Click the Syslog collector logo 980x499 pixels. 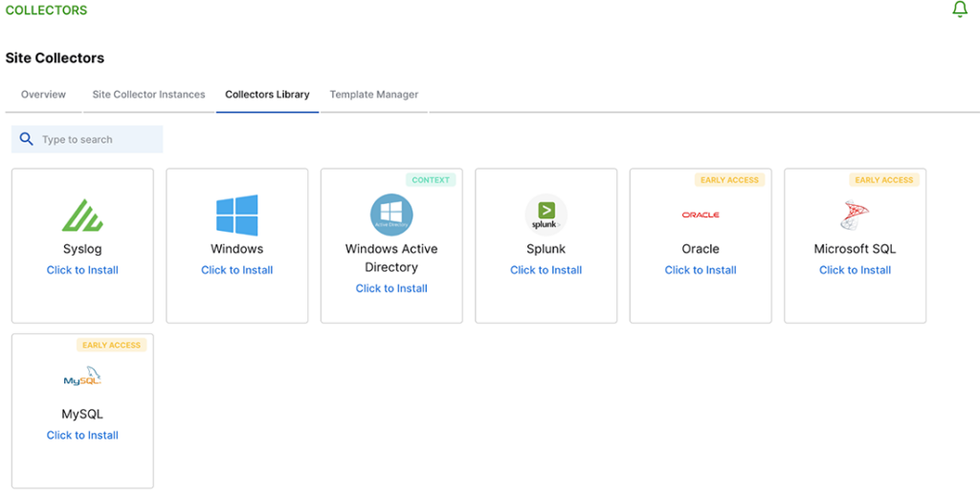pyautogui.click(x=82, y=215)
